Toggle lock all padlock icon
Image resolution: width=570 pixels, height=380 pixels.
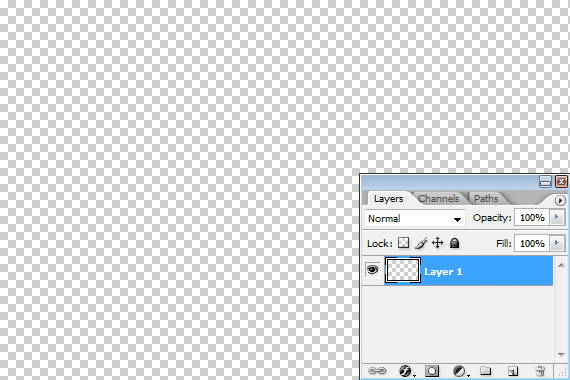point(454,243)
